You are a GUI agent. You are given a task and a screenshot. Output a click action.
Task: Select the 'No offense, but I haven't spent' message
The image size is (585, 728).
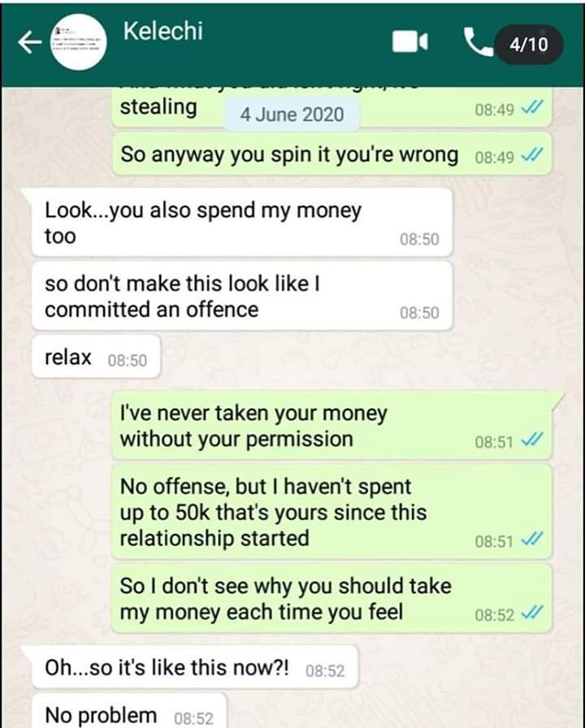pyautogui.click(x=332, y=512)
